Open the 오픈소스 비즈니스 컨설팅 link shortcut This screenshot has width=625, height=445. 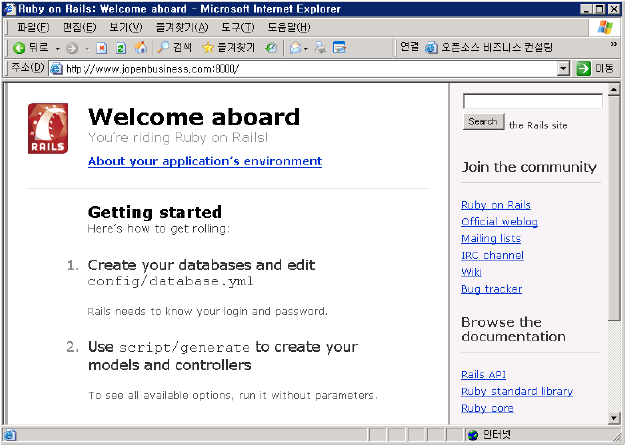pyautogui.click(x=489, y=47)
